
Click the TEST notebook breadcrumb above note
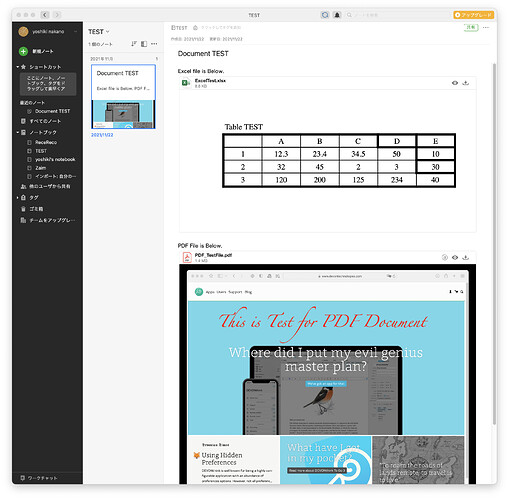[179, 28]
